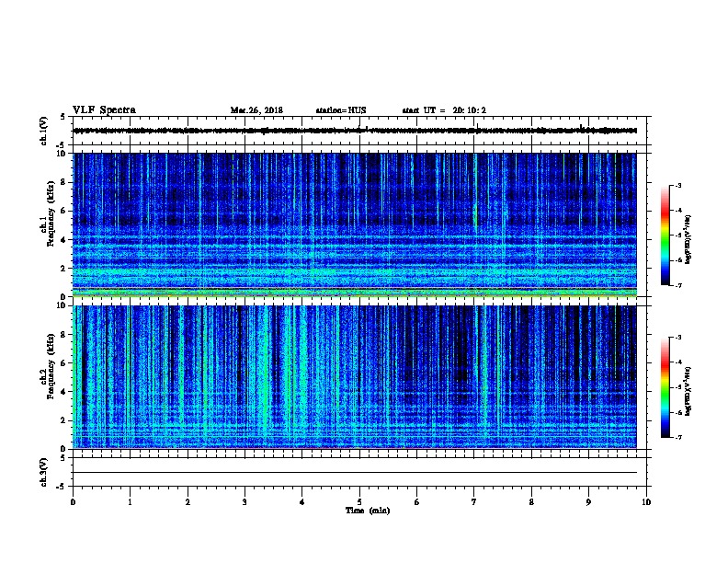Image resolution: width=728 pixels, height=563 pixels.
Task: Click the "ch.3(V)" waveform axis label
Action: [x=44, y=472]
